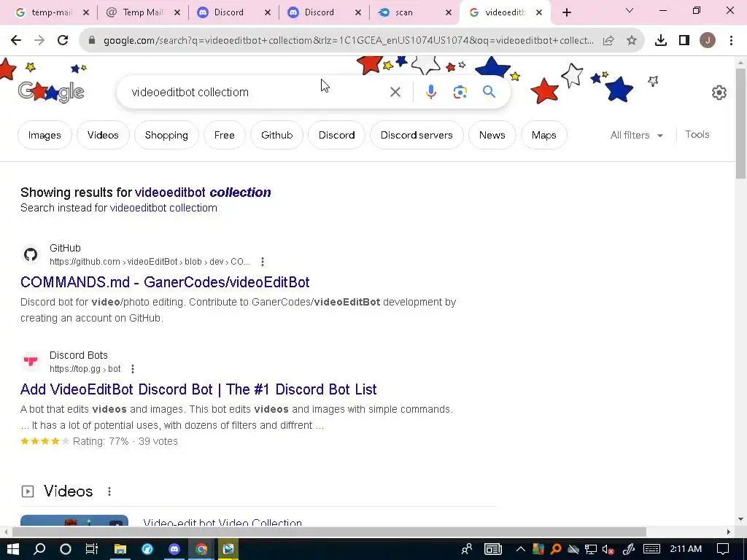Clear the search box with the X icon
Screen dimensions: 747x560
coord(395,92)
